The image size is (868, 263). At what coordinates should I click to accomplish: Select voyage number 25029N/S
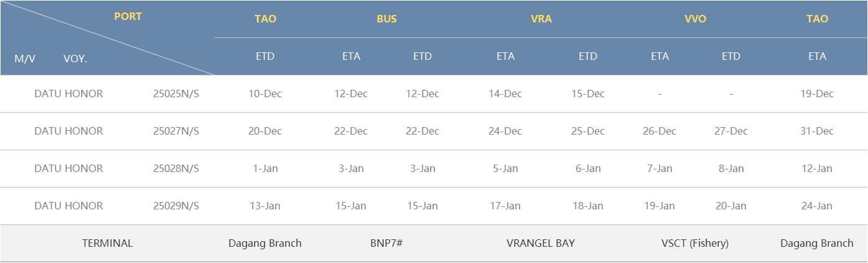(x=176, y=206)
